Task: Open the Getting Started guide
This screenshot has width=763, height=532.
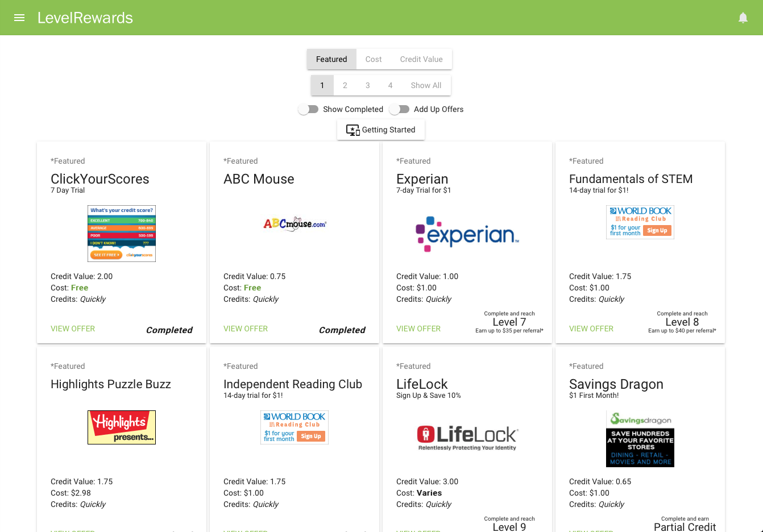Action: (381, 130)
